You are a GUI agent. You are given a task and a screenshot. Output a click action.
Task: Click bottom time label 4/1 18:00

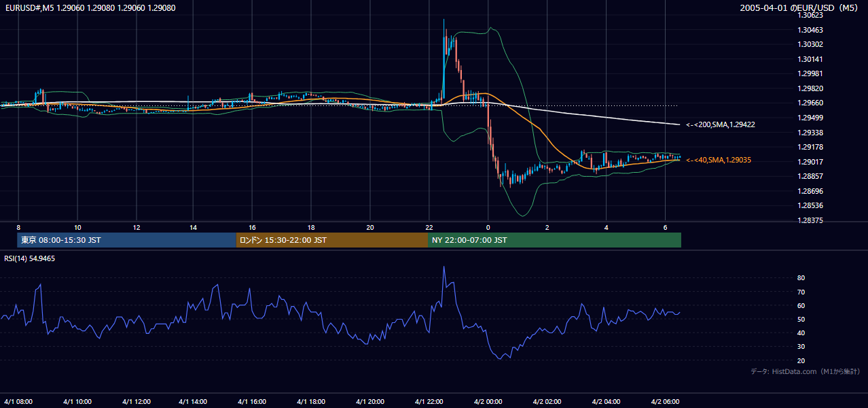(311, 401)
